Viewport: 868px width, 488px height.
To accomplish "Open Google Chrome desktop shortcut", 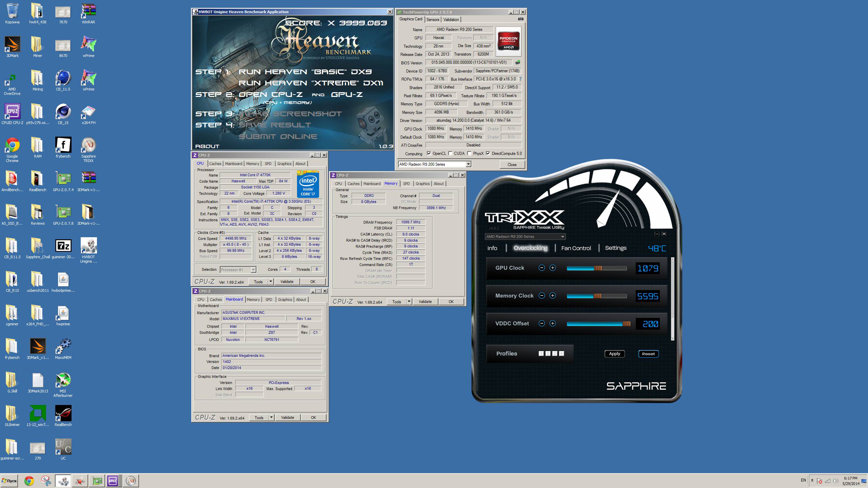I will (x=12, y=150).
